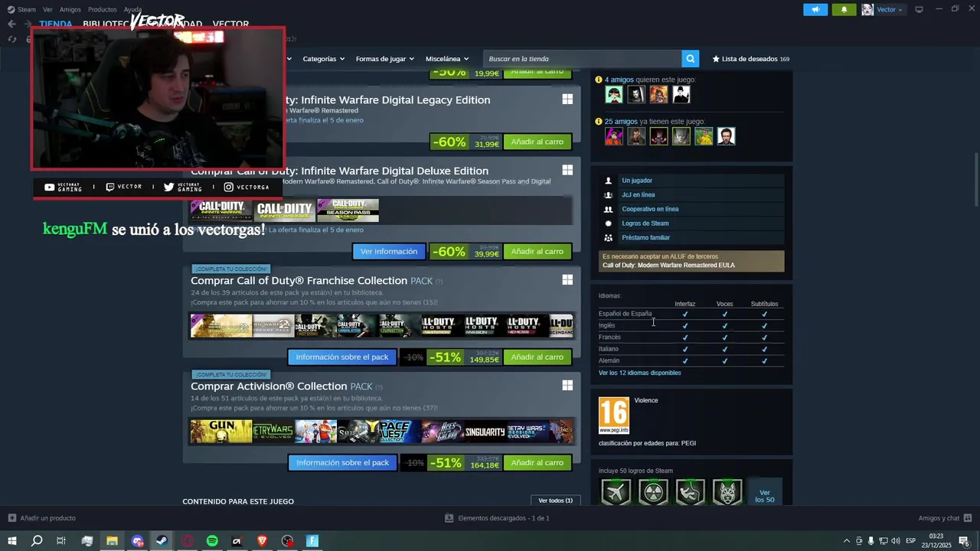The image size is (980, 551).
Task: Click the Windows Start button
Action: tap(11, 541)
